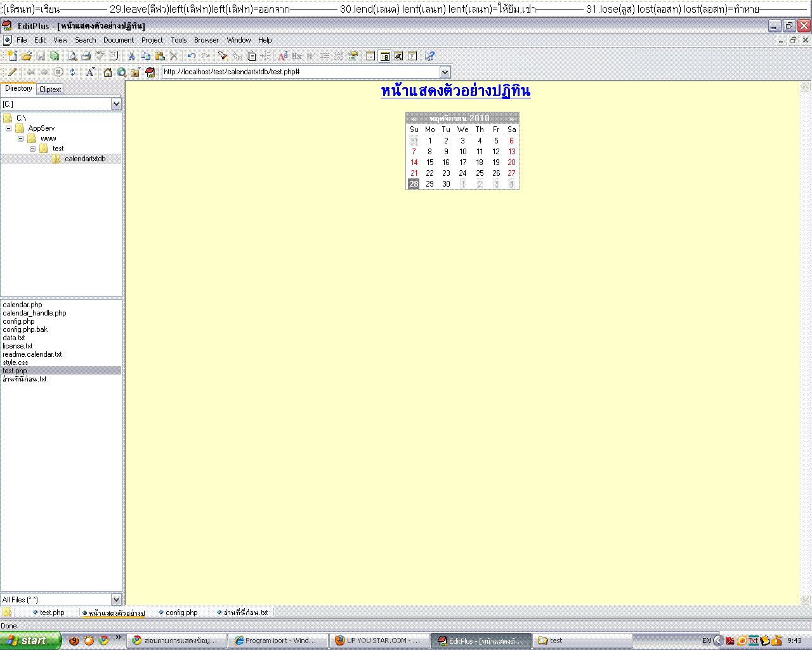Viewport: 812px width, 650px height.
Task: Click the browser font size icon
Action: click(x=90, y=72)
